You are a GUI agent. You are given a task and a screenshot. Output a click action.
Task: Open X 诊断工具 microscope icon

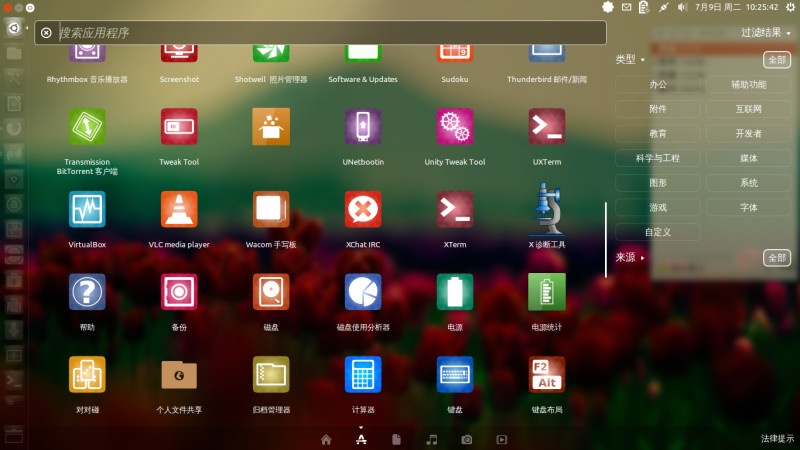tap(546, 209)
